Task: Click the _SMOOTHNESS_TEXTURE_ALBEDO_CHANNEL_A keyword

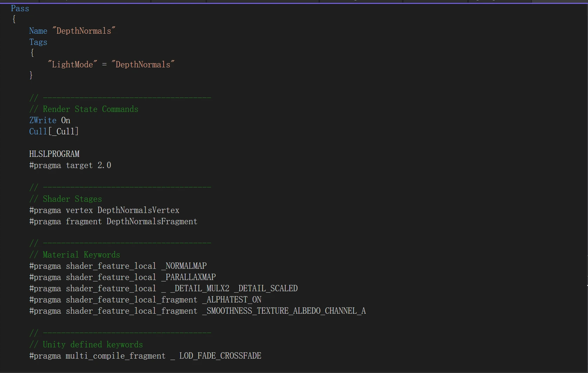Action: 284,311
